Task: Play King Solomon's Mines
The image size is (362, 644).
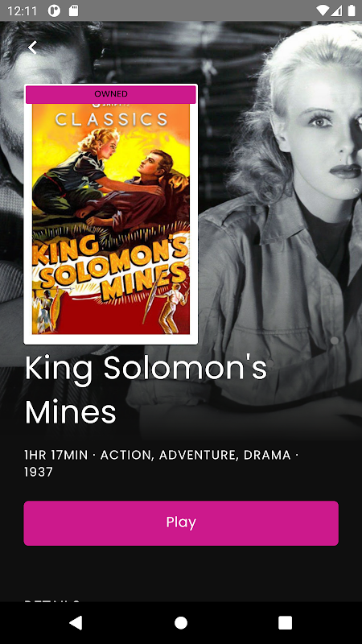Action: 181,522
